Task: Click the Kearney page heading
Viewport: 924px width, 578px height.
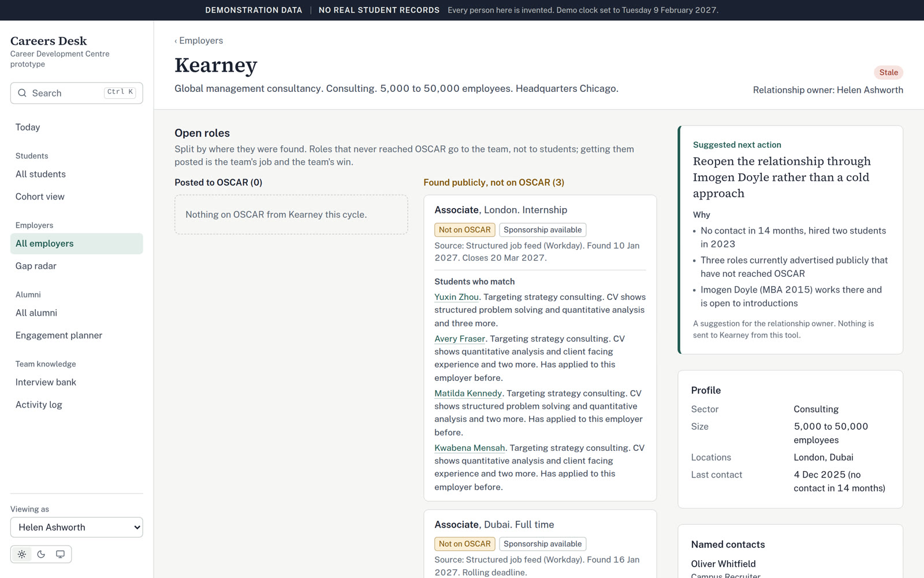Action: (x=216, y=65)
